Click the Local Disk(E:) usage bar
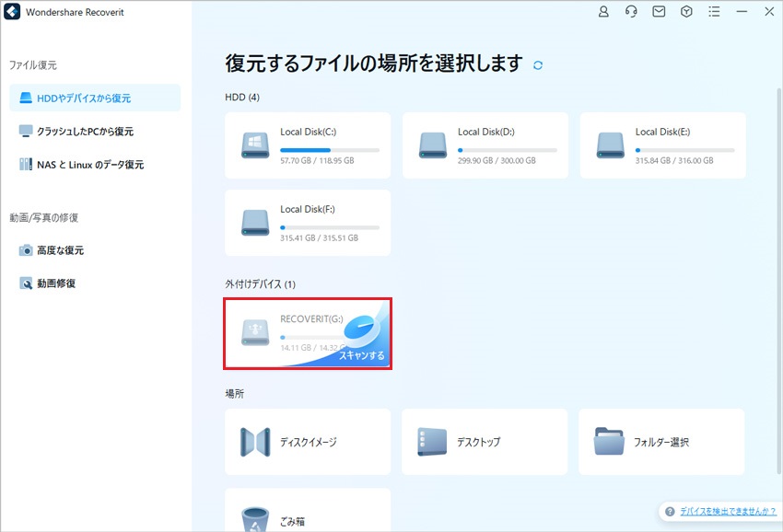 684,150
